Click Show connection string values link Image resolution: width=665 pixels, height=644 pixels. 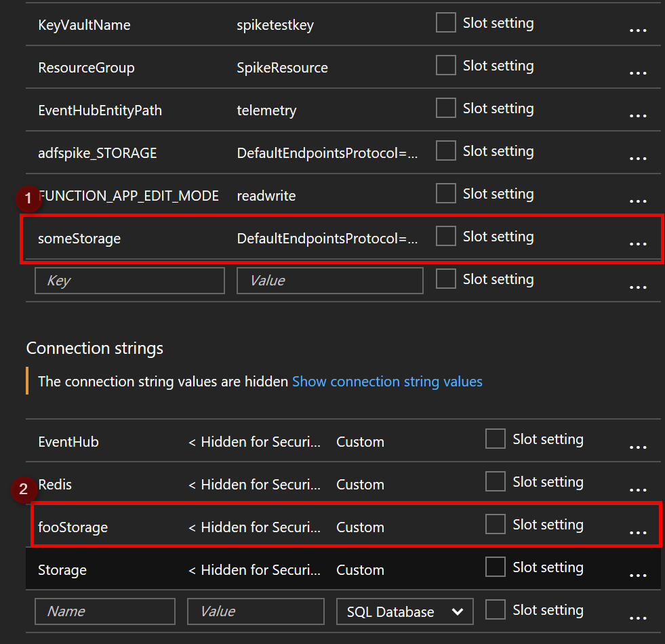click(387, 382)
